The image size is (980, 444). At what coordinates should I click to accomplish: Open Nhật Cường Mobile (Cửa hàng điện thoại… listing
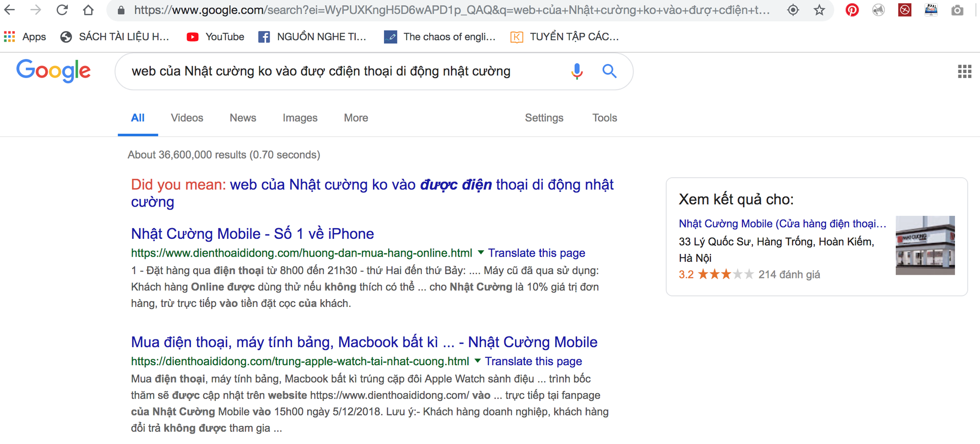(783, 224)
